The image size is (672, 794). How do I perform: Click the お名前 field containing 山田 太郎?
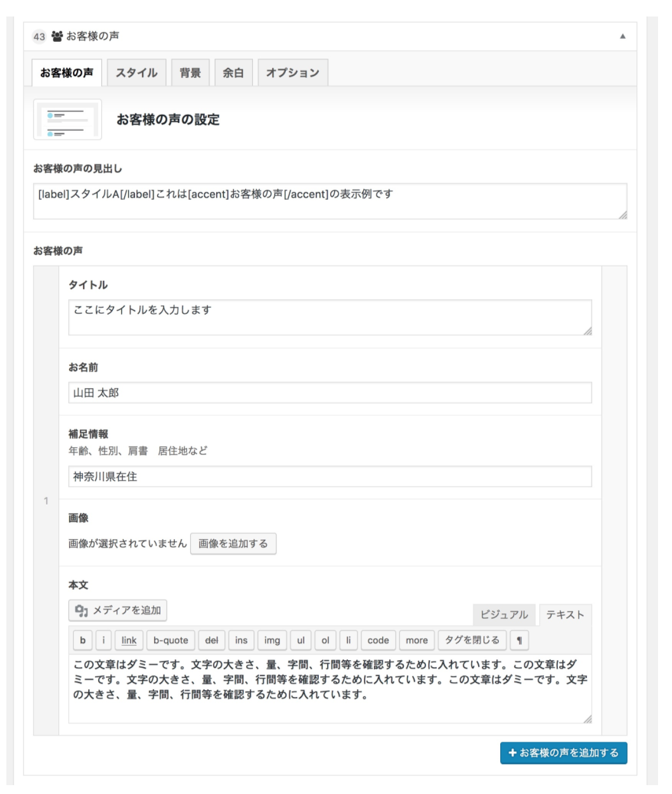330,393
